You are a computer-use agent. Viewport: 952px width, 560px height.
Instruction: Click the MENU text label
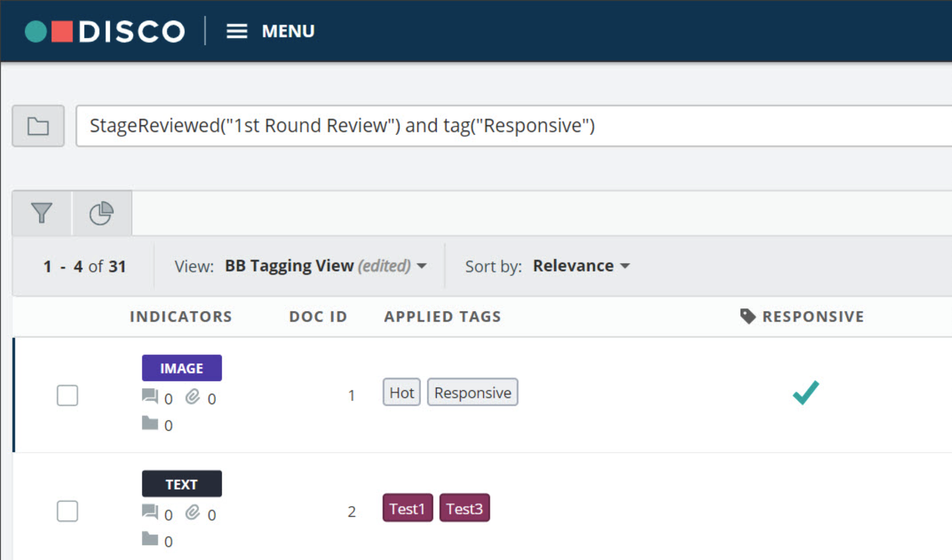[288, 31]
